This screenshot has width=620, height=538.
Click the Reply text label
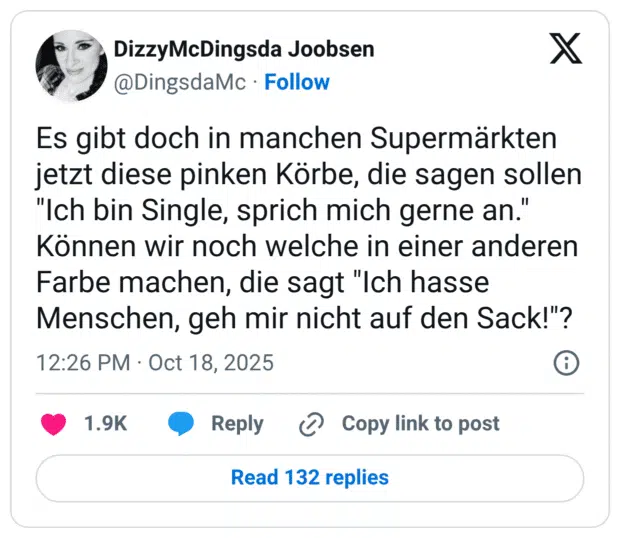(x=237, y=424)
